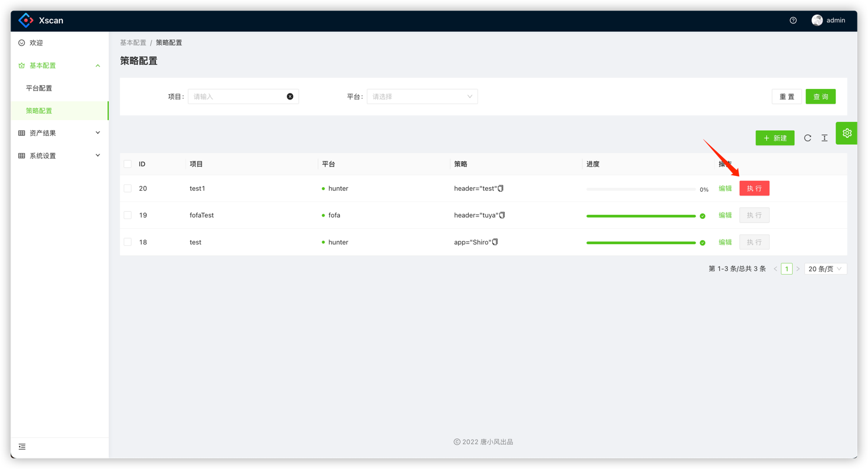Click the admin avatar image
The image size is (868, 469).
click(x=817, y=20)
